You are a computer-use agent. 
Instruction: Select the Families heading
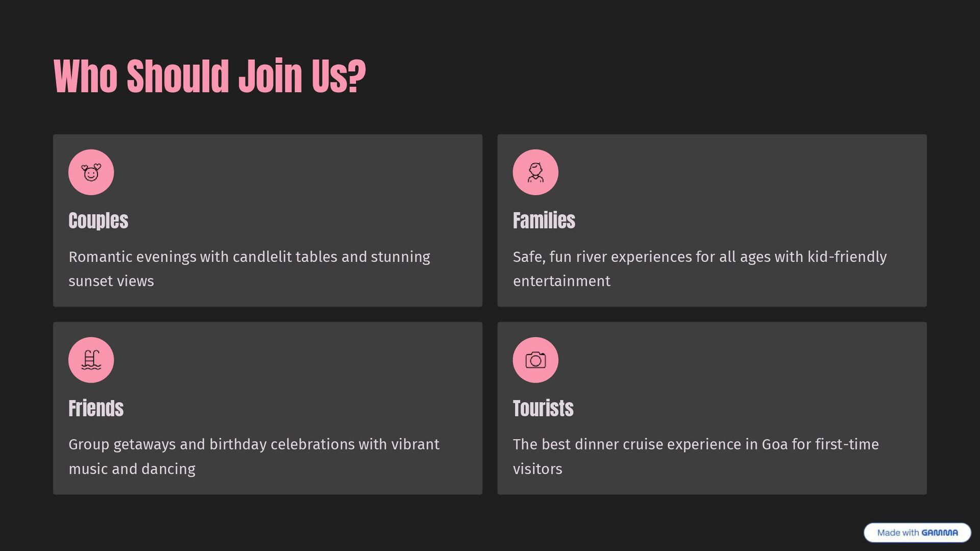tap(544, 220)
